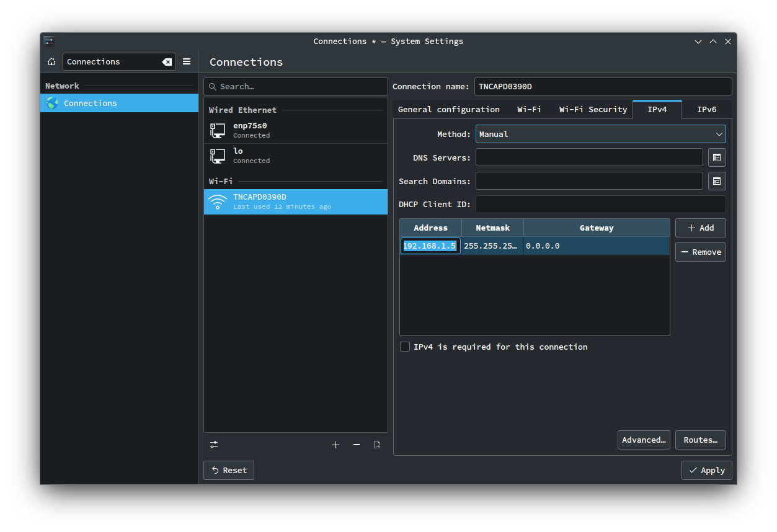Click the Gateway column header
777x532 pixels.
[597, 228]
